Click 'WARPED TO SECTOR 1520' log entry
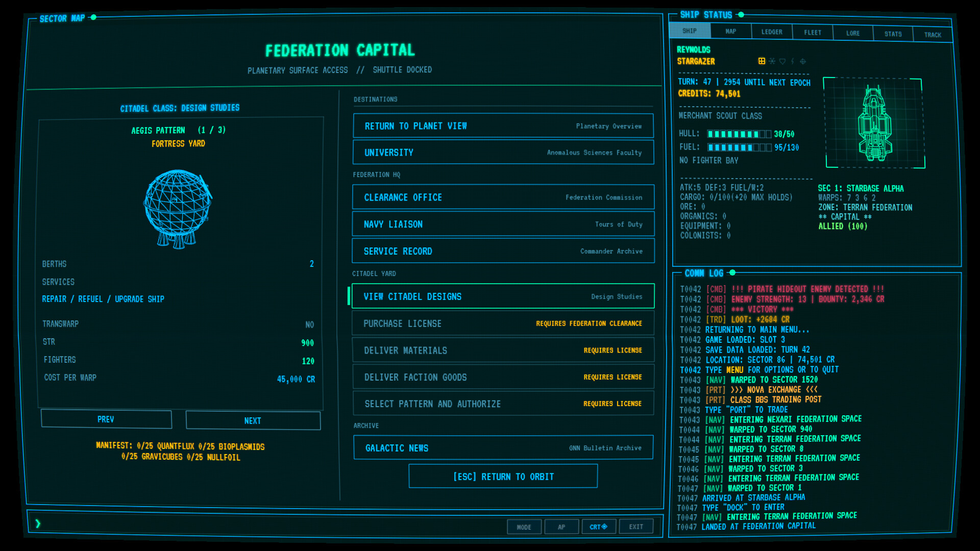 774,380
